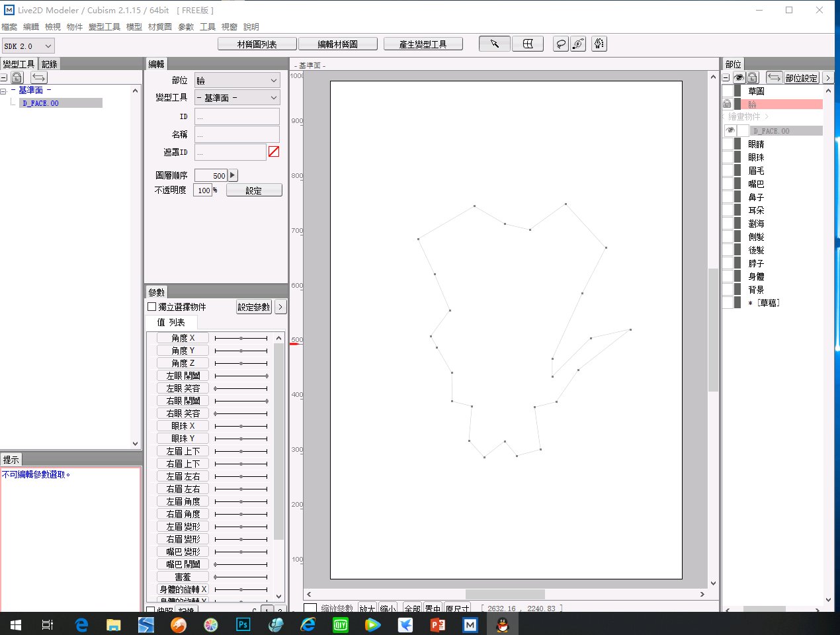Toggle visibility box for 草圖 part
Viewport: 840px width, 635px height.
point(728,91)
